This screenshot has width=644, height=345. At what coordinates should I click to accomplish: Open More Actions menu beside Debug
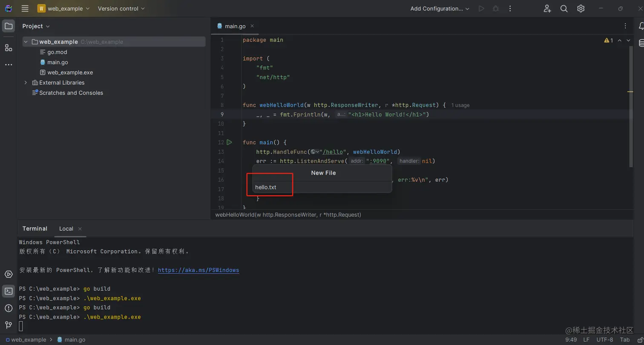pos(510,9)
